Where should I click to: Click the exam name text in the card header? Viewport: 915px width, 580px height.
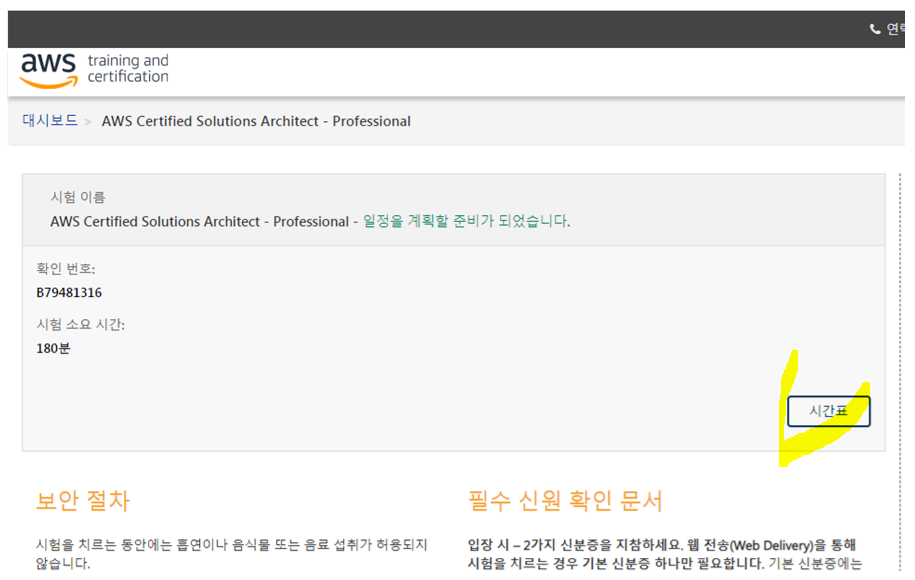[x=200, y=222]
